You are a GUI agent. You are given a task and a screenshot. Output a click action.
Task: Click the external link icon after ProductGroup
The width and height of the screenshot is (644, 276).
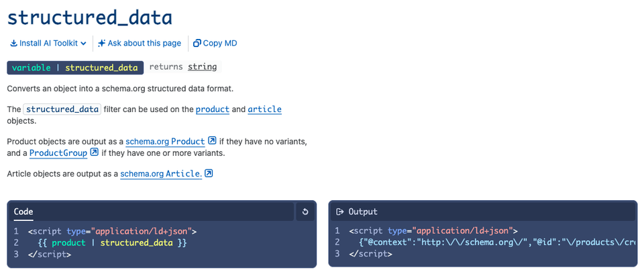(x=95, y=152)
